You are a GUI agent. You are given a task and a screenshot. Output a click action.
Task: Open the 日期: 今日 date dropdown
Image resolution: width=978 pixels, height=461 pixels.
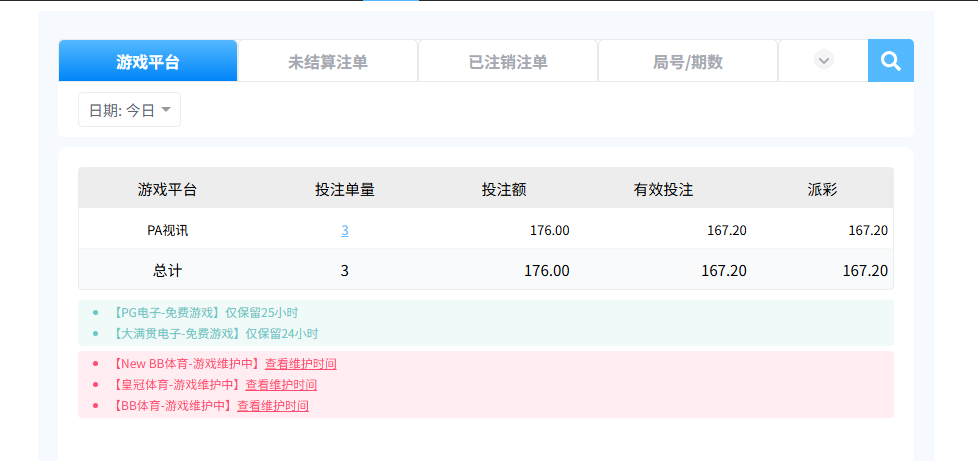(x=129, y=110)
